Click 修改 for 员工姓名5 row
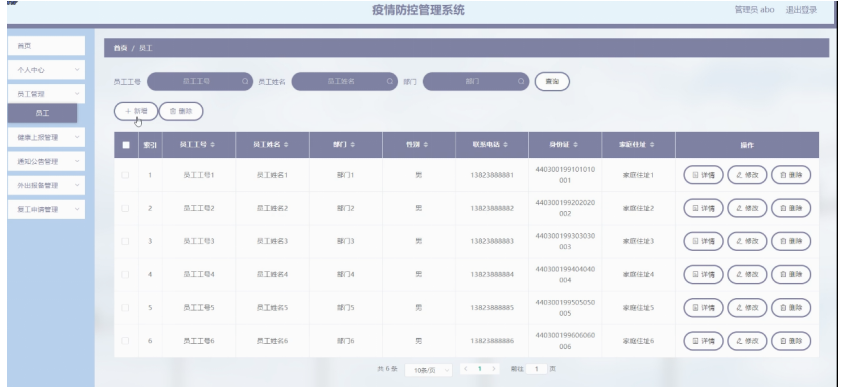 pos(747,308)
